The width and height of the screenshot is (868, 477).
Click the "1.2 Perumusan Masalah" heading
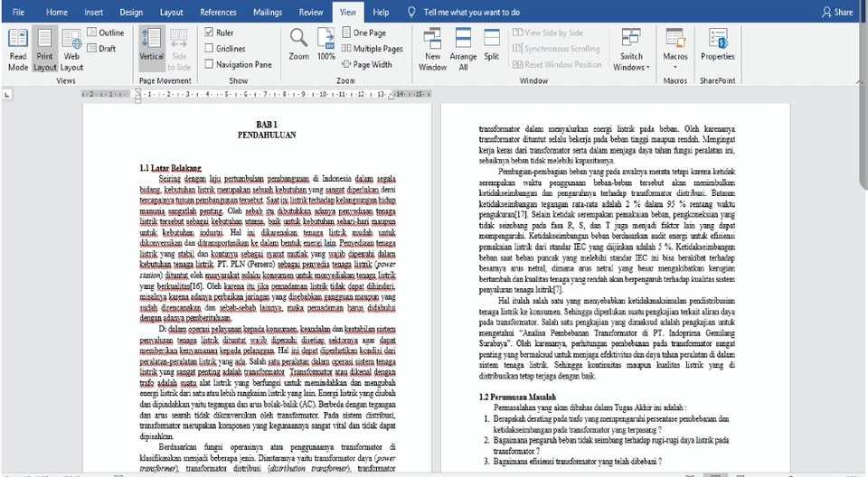(517, 397)
